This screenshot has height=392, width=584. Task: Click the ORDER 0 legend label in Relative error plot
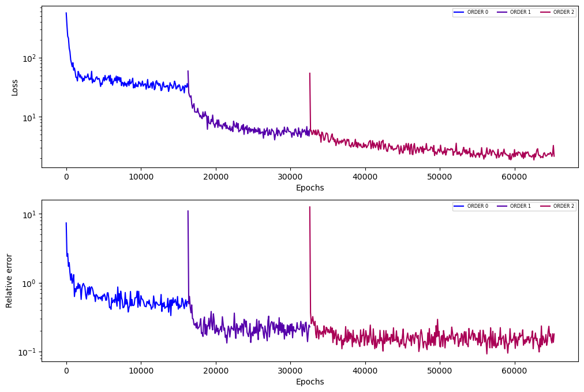(477, 206)
